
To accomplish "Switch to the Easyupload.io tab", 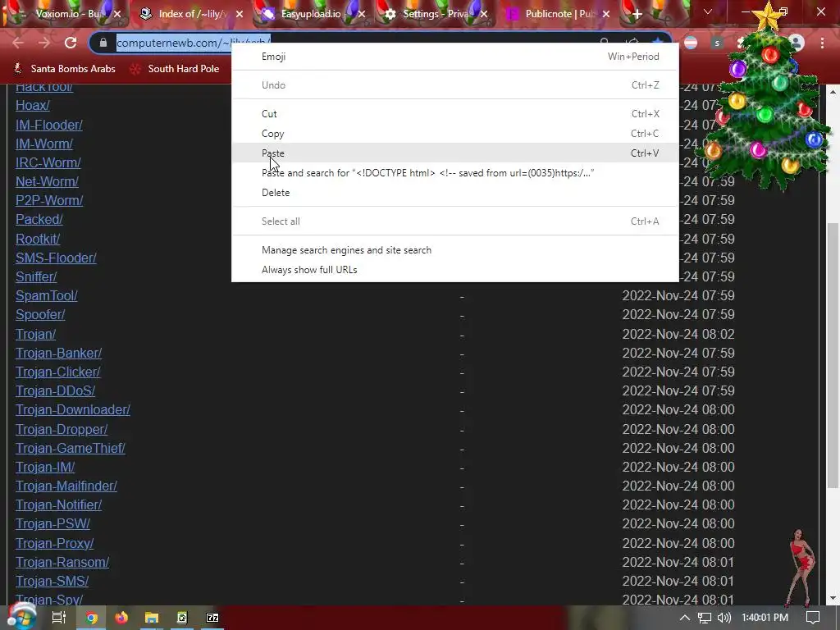I will tap(311, 14).
